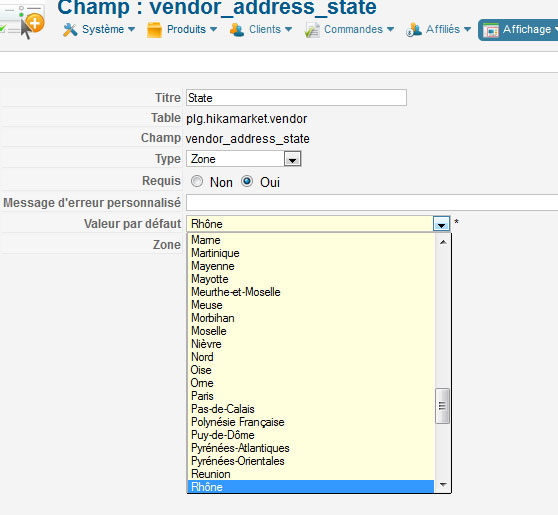The image size is (558, 515).
Task: Click the people icon beside Clients
Action: pyautogui.click(x=237, y=30)
